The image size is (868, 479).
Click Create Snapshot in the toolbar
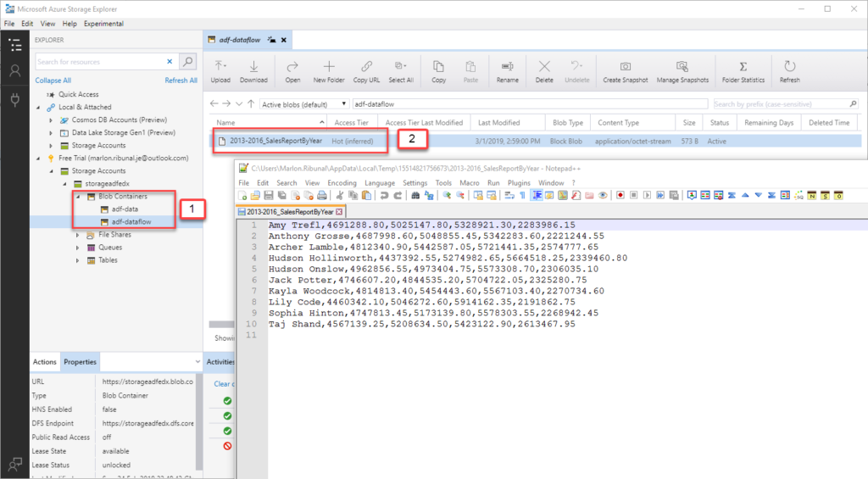(625, 72)
